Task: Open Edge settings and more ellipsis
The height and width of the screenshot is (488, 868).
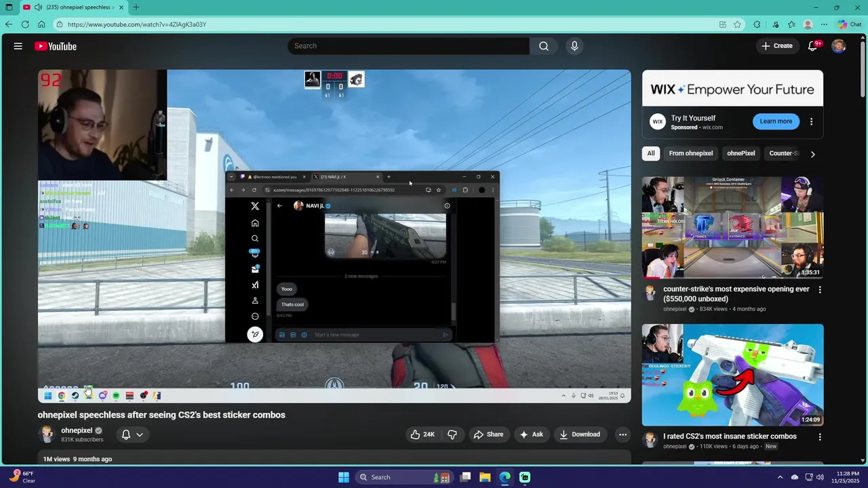Action: pyautogui.click(x=824, y=24)
